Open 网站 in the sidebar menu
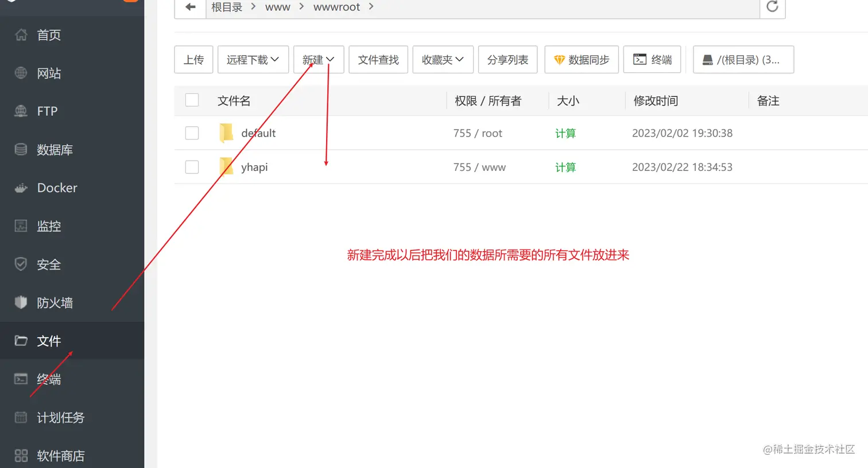The width and height of the screenshot is (868, 468). [72, 73]
